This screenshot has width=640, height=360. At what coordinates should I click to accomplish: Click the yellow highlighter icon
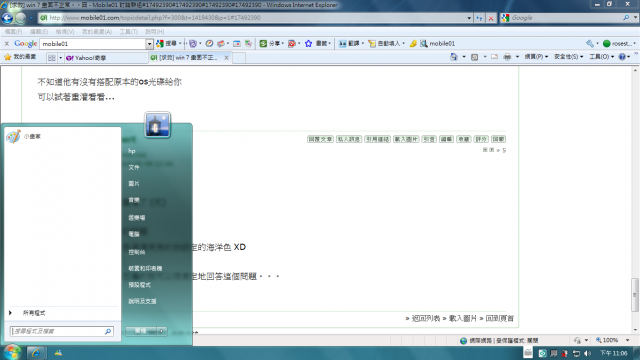[x=413, y=43]
